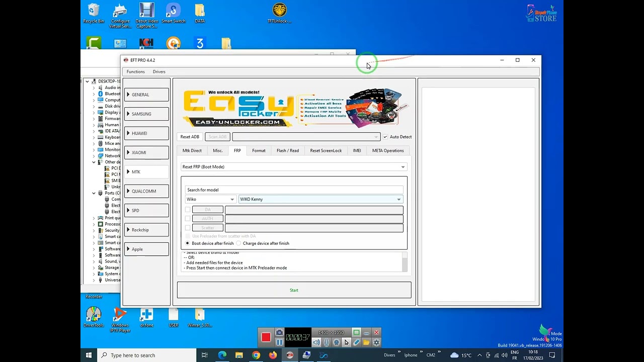Switch to the Format tab

[259, 150]
